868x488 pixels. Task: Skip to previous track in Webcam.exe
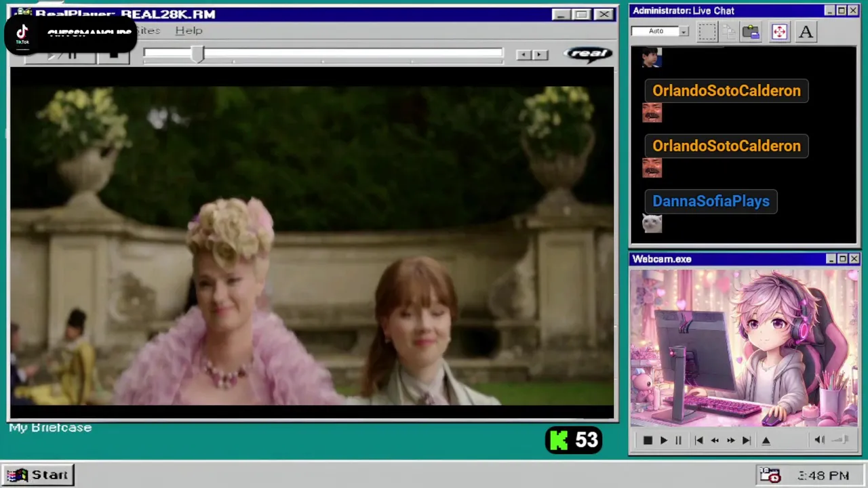tap(698, 441)
